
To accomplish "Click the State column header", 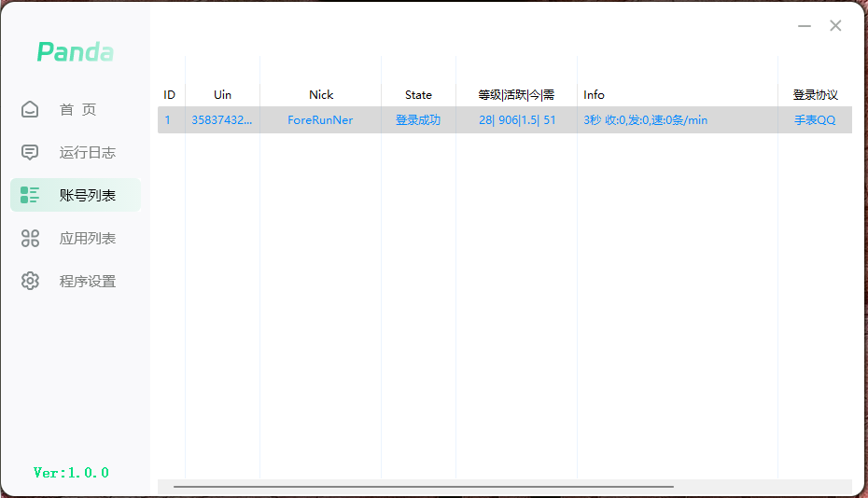I will 418,94.
